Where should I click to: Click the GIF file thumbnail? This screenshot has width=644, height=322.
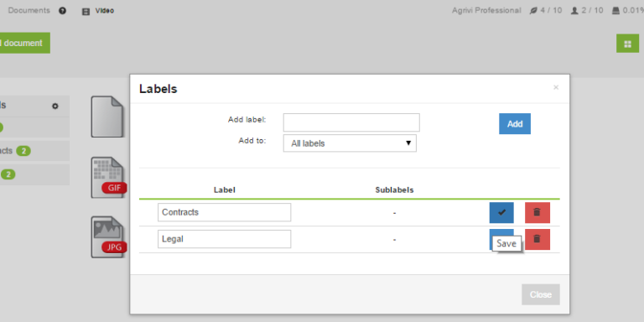tap(108, 178)
